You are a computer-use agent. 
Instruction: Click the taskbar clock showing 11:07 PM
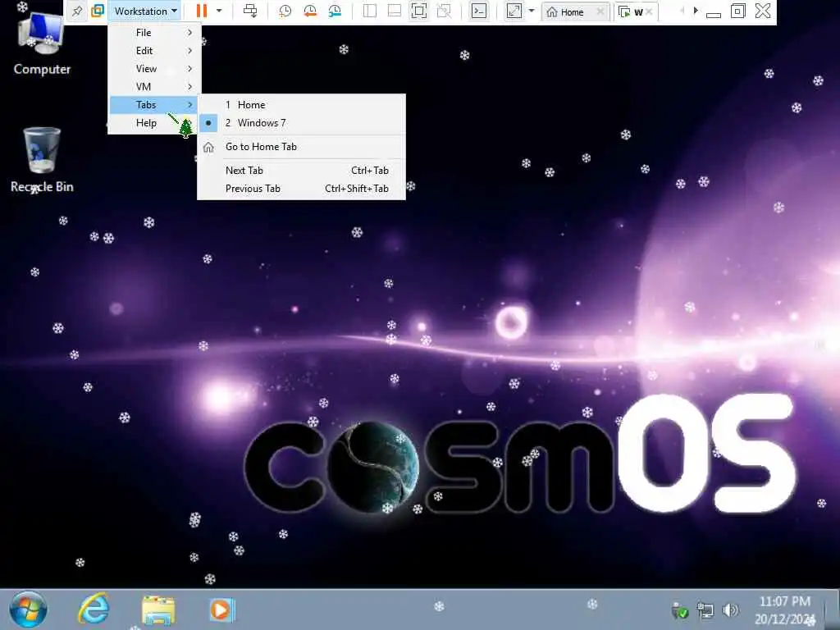pyautogui.click(x=785, y=609)
